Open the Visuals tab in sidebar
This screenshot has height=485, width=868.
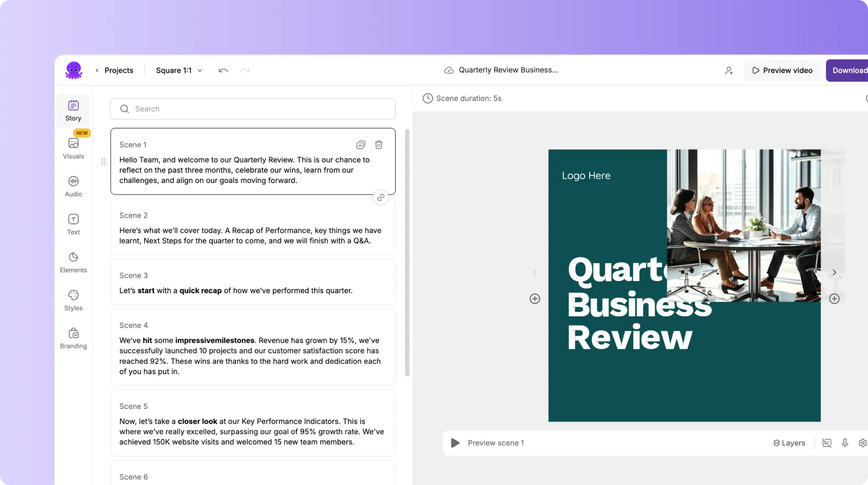pyautogui.click(x=73, y=148)
